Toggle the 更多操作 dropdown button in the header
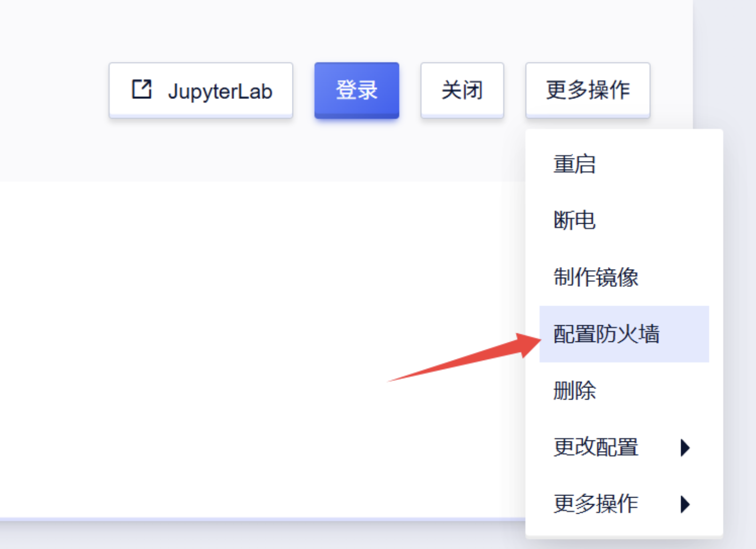756x549 pixels. point(588,90)
